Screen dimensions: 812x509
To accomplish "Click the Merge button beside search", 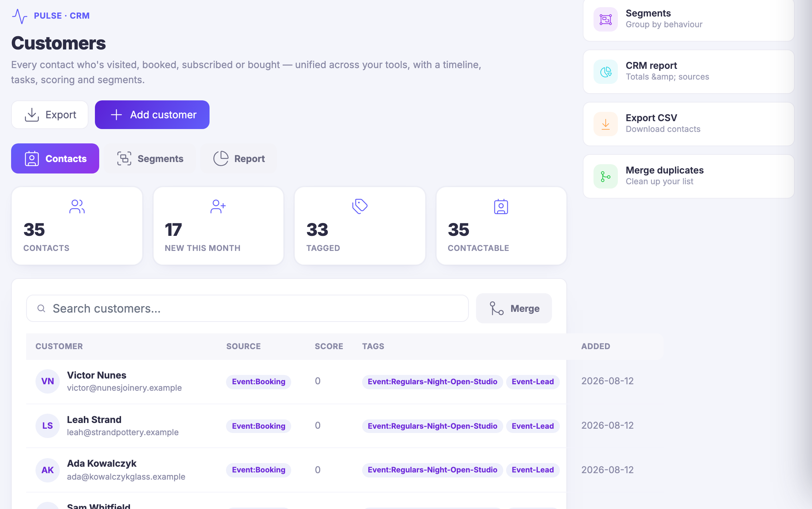I will pos(514,308).
